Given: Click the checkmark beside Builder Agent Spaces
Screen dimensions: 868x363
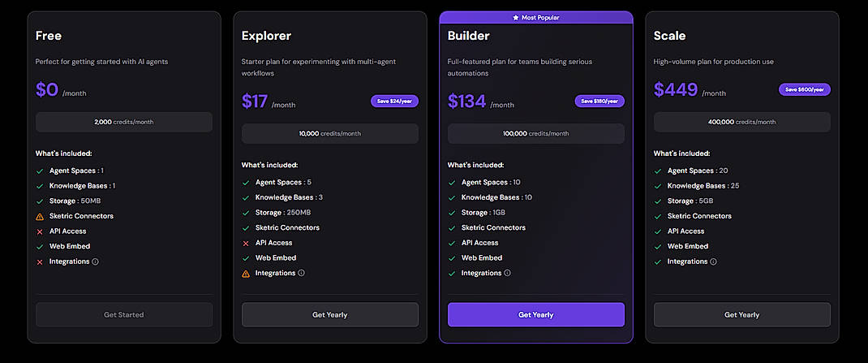Looking at the screenshot, I should pos(452,183).
